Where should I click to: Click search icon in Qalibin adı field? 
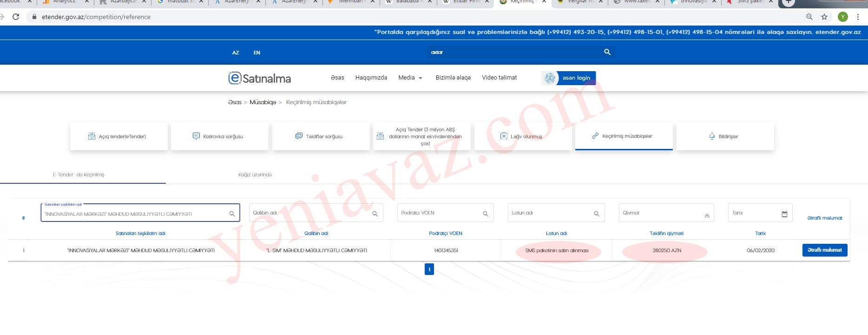(x=375, y=214)
